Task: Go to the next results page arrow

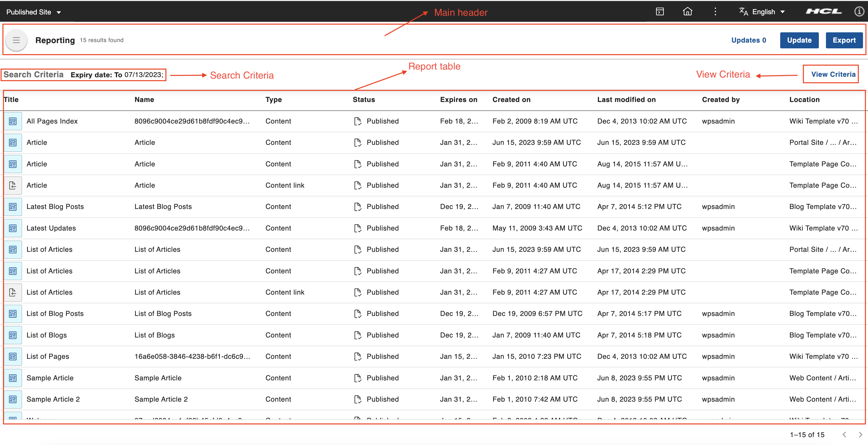Action: (860, 434)
